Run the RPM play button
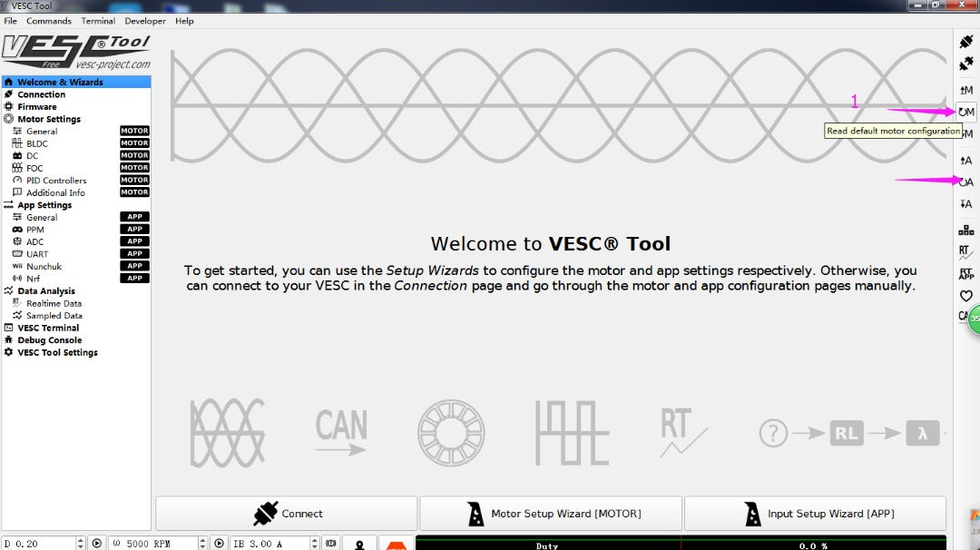 tap(220, 543)
